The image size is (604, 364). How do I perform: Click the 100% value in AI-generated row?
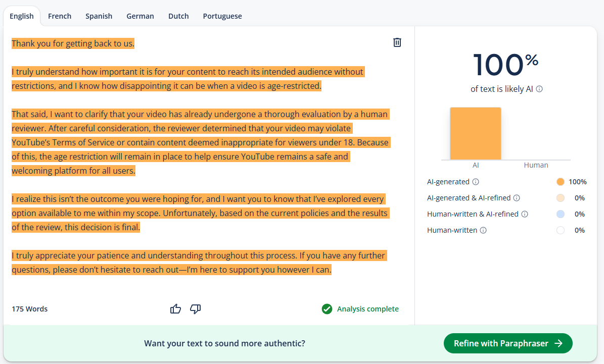click(577, 182)
